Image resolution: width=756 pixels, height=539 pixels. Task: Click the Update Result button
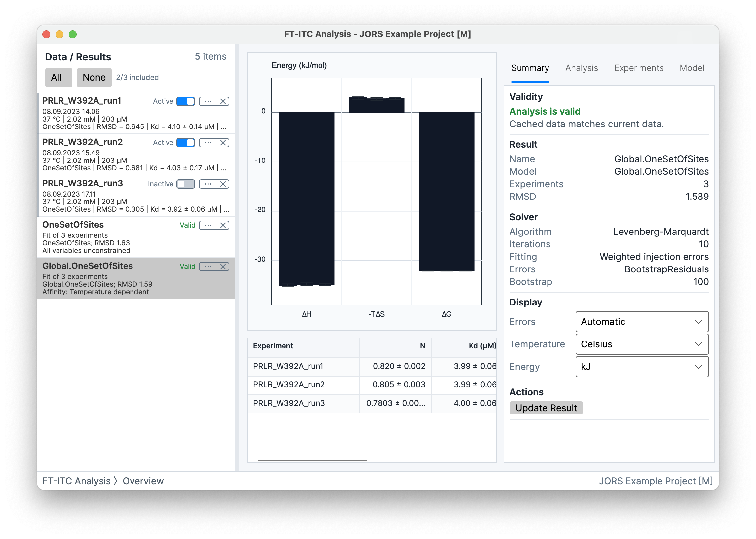click(x=546, y=408)
